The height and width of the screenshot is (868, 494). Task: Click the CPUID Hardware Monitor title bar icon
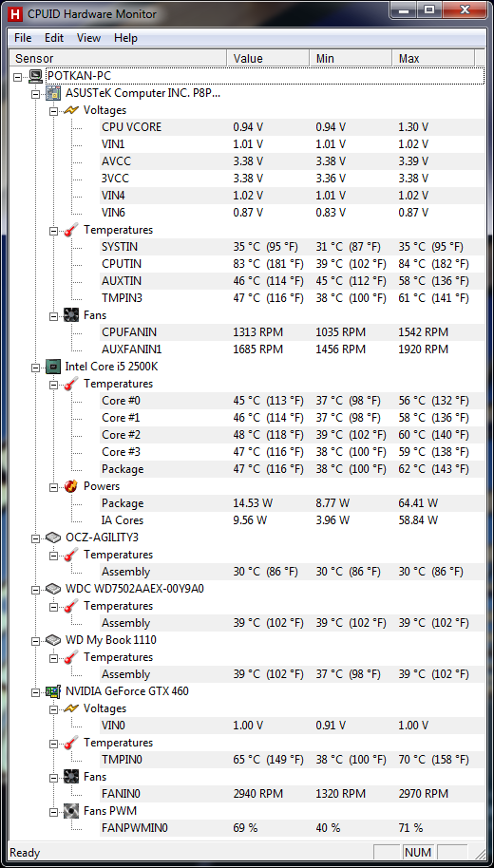16,14
